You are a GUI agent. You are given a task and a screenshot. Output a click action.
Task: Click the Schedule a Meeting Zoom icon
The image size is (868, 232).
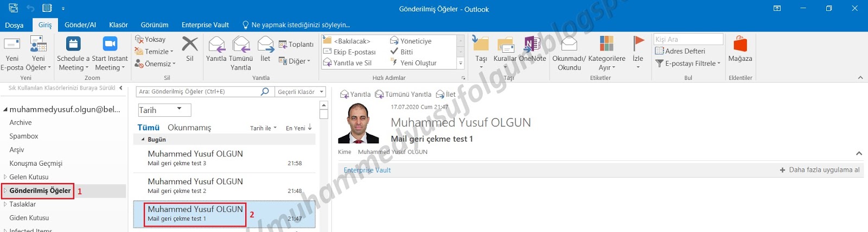click(73, 43)
